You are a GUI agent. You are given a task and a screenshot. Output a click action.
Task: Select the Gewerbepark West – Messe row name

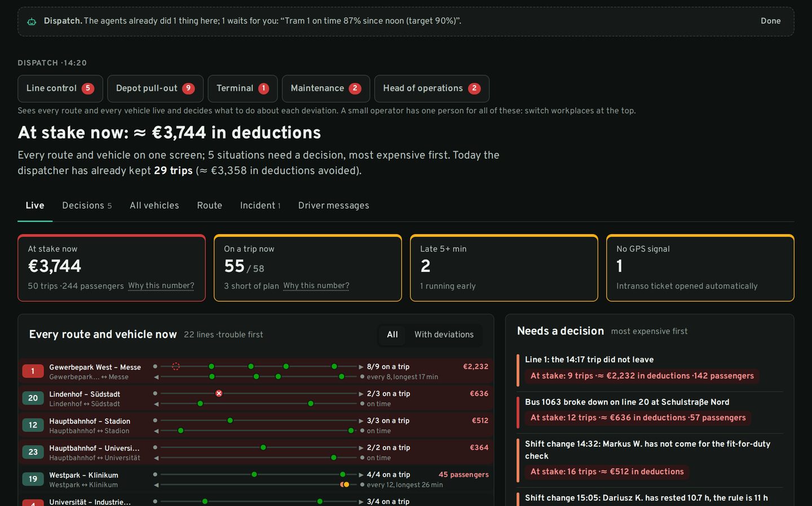95,367
